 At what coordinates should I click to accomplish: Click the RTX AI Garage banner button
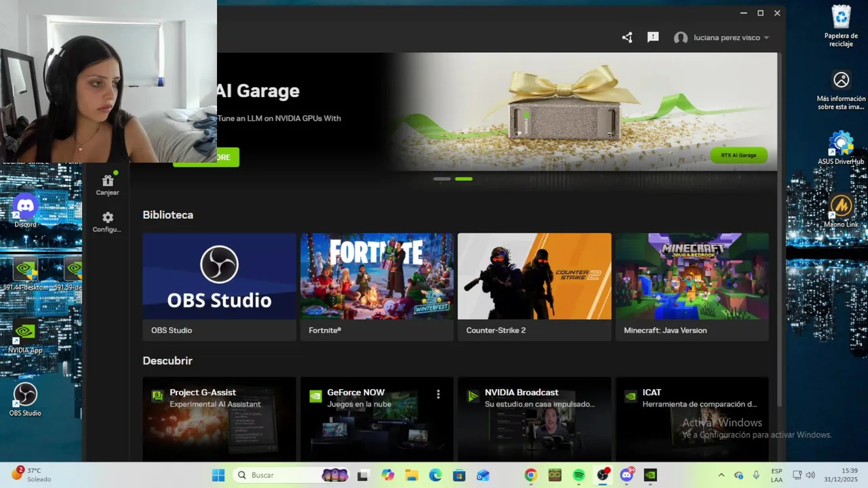point(738,155)
